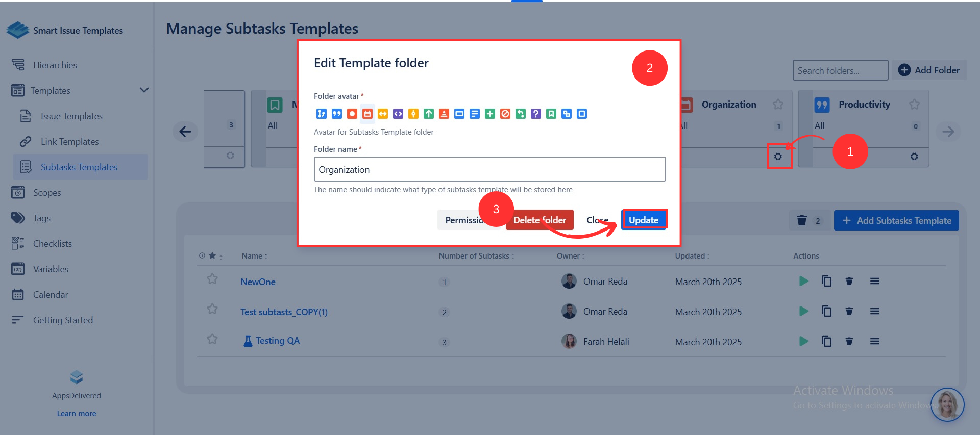This screenshot has height=435, width=980.
Task: Open hamburger menu for NewOne row
Action: coord(874,282)
